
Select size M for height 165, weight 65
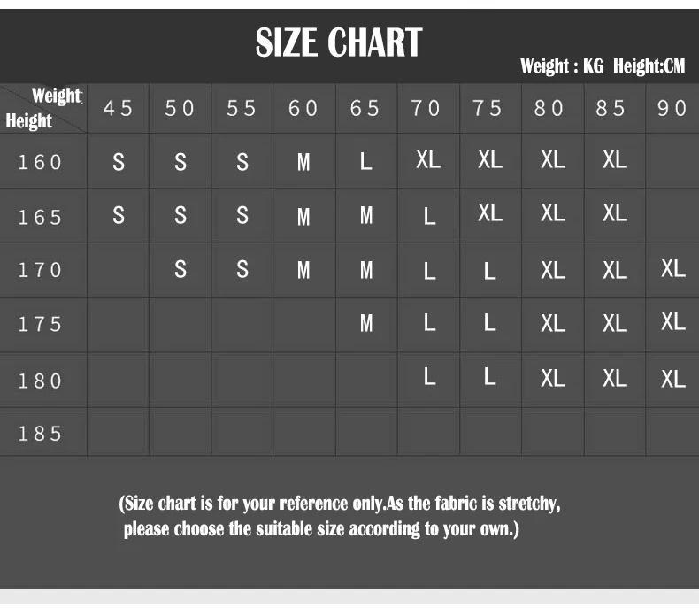coord(365,216)
